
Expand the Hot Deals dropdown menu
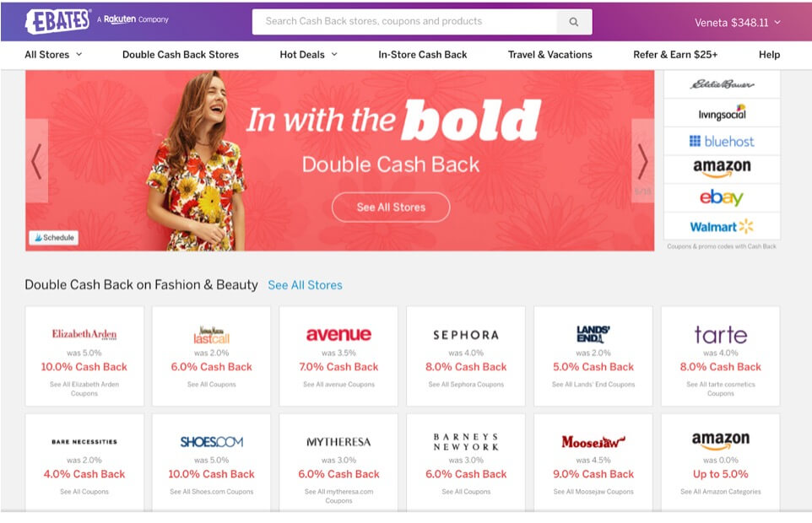point(308,54)
